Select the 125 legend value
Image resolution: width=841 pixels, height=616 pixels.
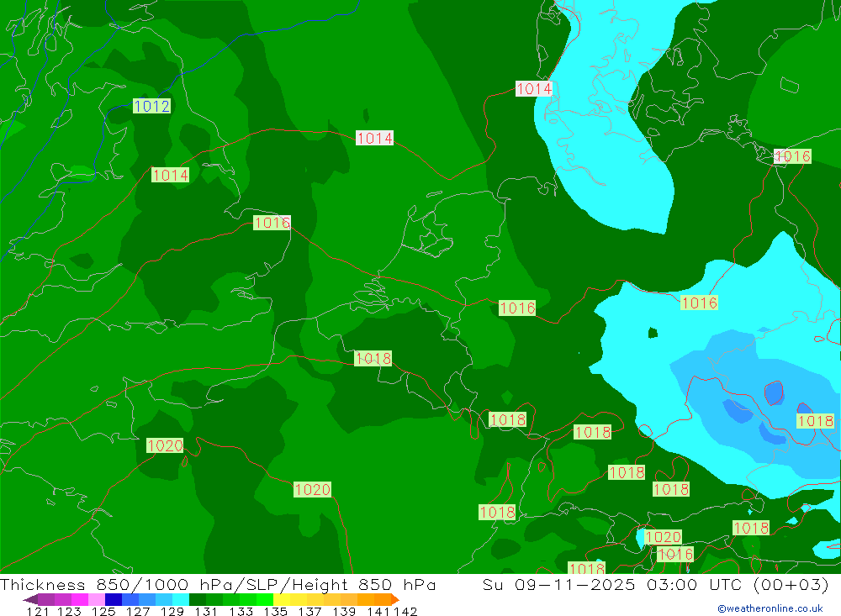point(103,612)
